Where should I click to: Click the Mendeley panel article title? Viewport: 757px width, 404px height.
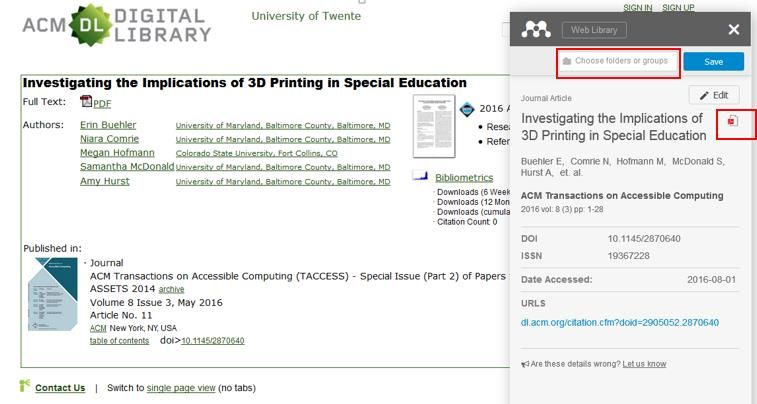click(614, 127)
